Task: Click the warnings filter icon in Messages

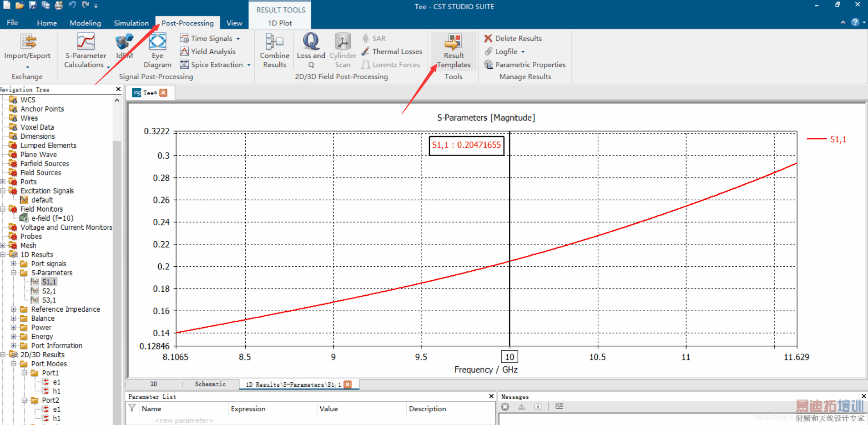Action: (521, 407)
